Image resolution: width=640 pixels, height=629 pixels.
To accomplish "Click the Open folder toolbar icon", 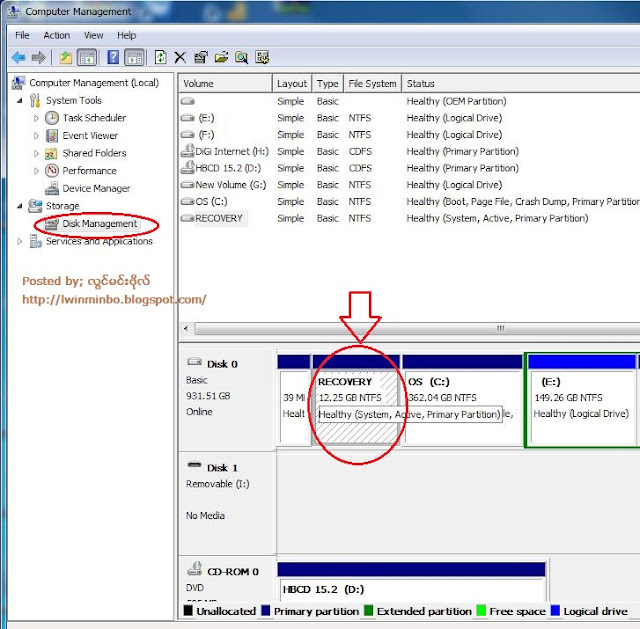I will [221, 58].
